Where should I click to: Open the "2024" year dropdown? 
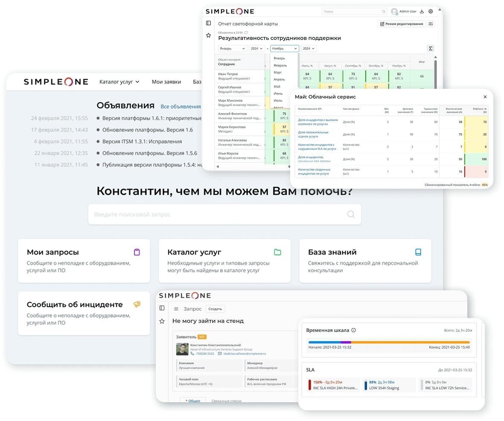pos(257,48)
